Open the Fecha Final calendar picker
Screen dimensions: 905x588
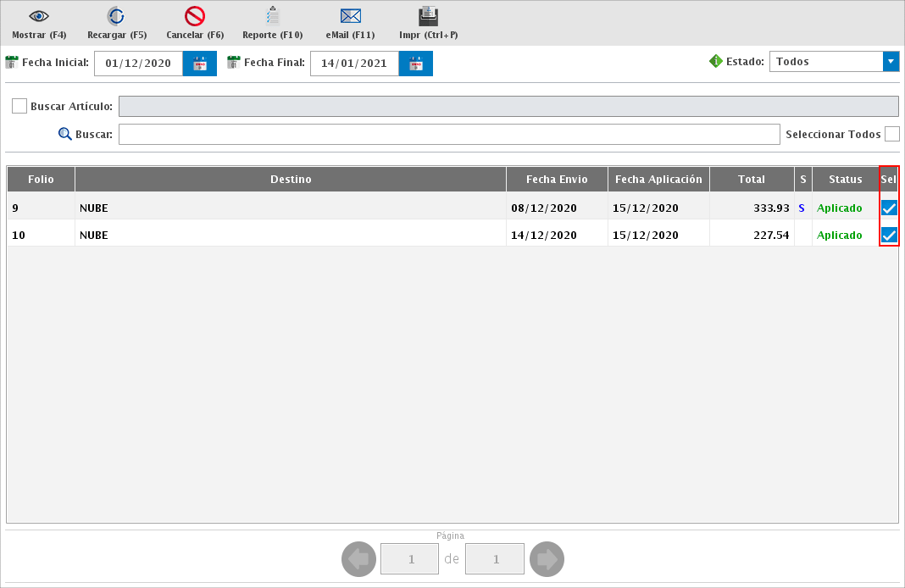point(416,64)
